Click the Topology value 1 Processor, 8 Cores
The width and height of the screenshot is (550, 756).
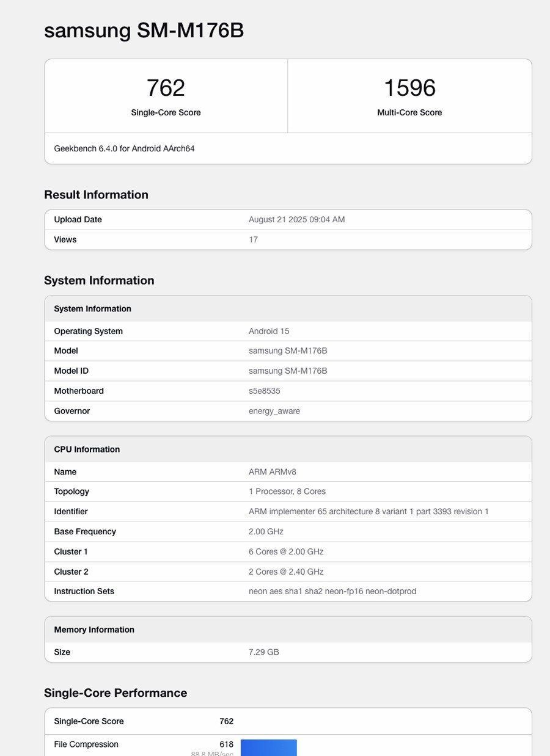[287, 492]
